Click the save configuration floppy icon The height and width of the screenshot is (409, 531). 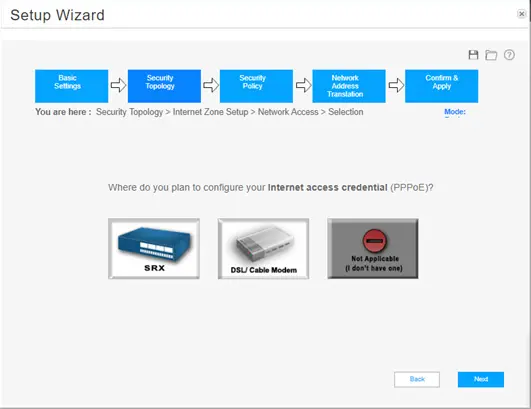pyautogui.click(x=473, y=55)
